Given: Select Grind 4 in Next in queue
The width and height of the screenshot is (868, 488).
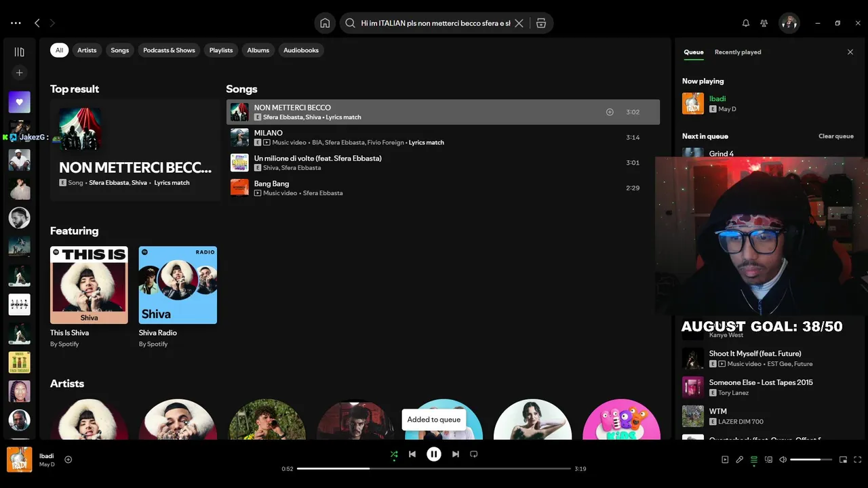Looking at the screenshot, I should coord(722,154).
